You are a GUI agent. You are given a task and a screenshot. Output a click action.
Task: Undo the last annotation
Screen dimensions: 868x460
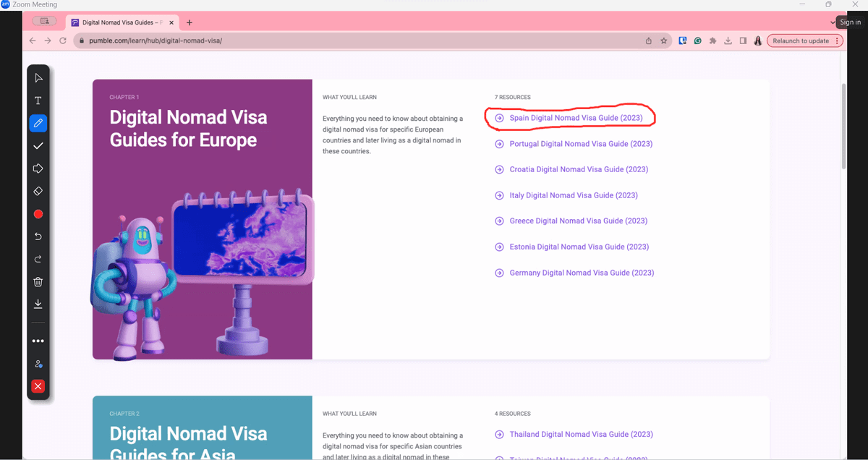pos(38,237)
